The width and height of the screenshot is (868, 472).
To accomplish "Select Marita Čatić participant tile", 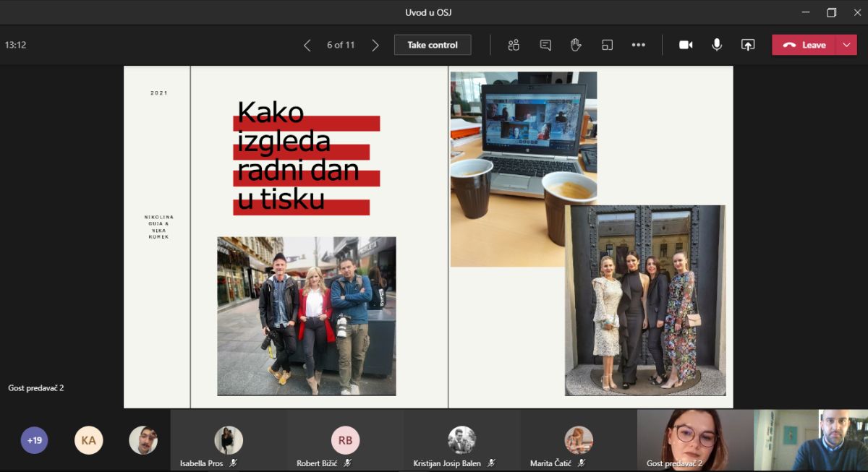I will (579, 441).
